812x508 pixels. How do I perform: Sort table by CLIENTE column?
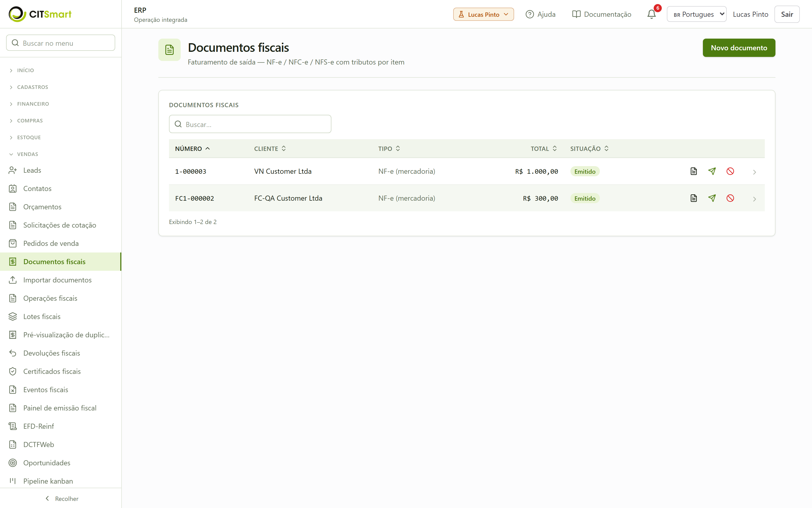270,149
